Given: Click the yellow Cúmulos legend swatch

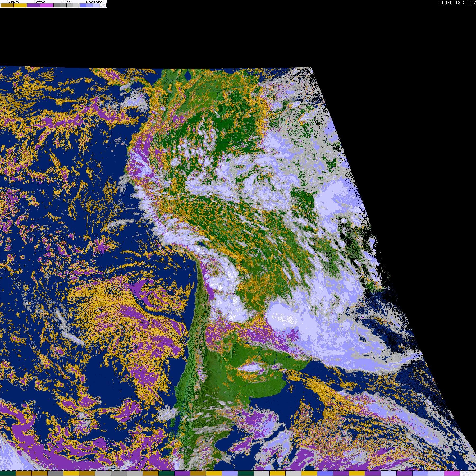Looking at the screenshot, I should click(20, 5).
